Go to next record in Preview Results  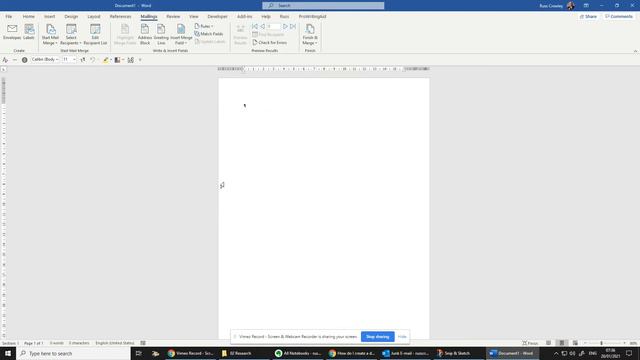285,26
